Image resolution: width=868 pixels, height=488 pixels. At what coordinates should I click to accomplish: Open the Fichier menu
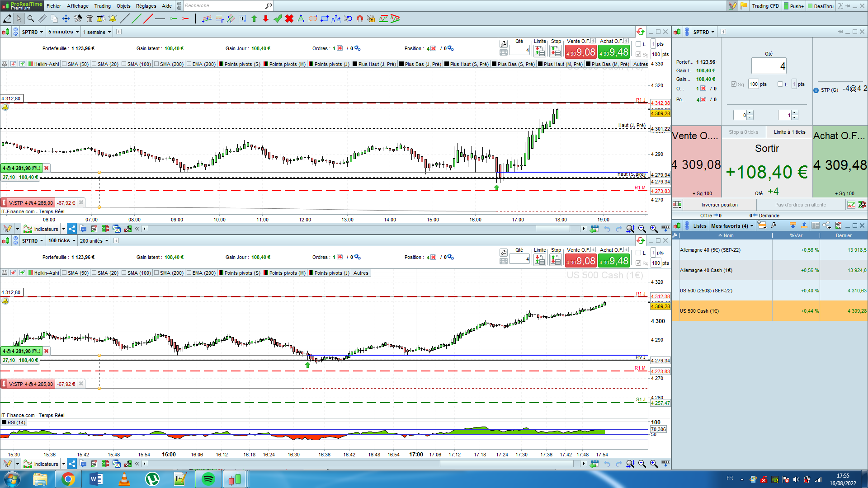tap(54, 6)
